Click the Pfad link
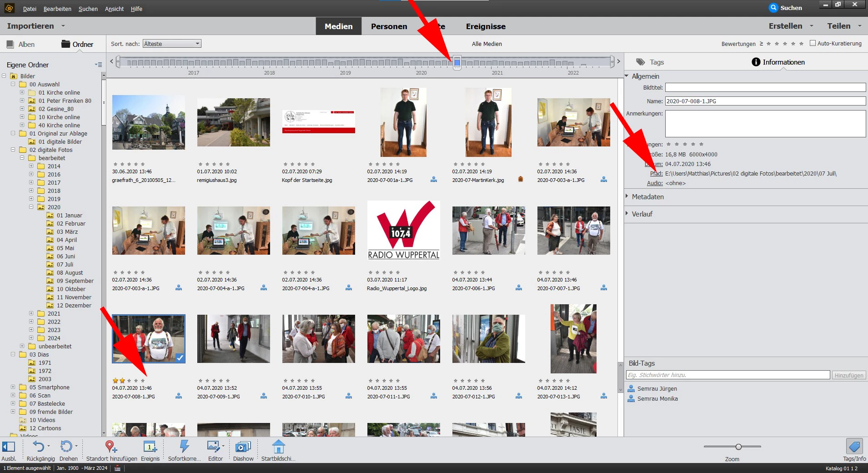 pos(656,173)
